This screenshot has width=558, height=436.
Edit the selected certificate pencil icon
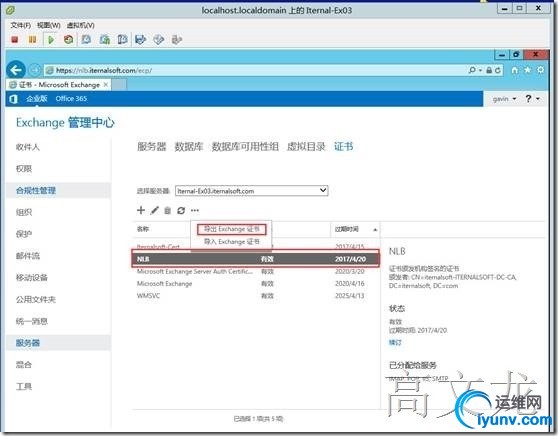pyautogui.click(x=154, y=210)
